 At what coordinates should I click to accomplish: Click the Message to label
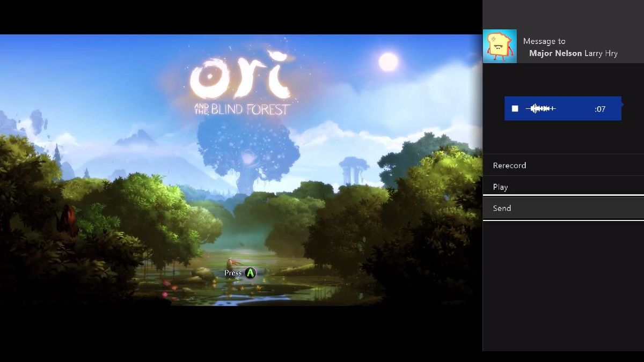tap(544, 41)
